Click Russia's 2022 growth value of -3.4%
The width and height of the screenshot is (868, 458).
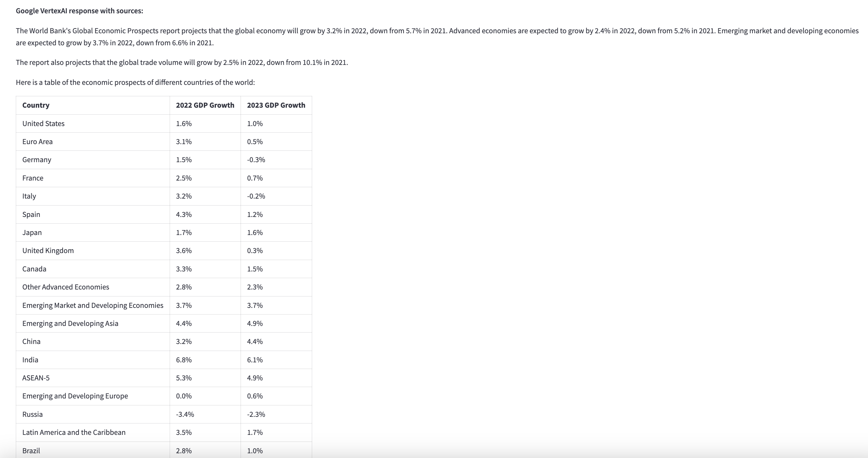pyautogui.click(x=185, y=415)
